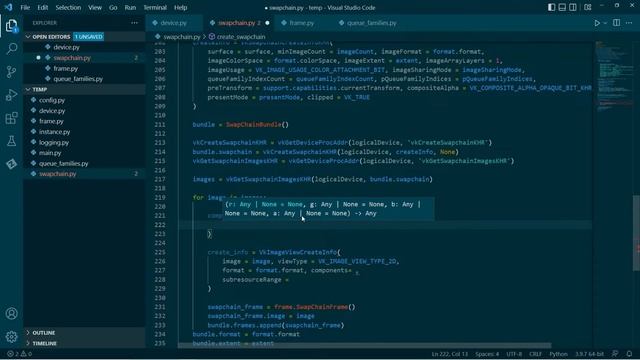Click Ln 222 Col position in status bar
This screenshot has height=360, width=640.
pos(449,354)
